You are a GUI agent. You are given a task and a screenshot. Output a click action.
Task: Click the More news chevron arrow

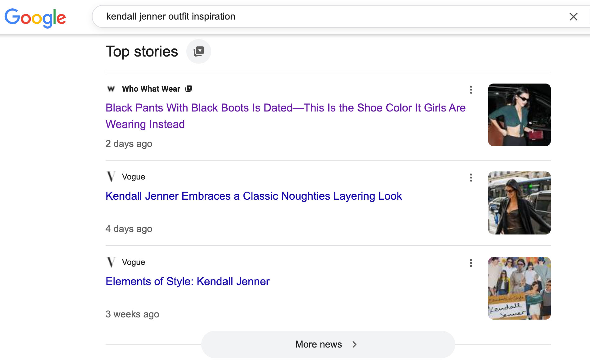click(354, 344)
